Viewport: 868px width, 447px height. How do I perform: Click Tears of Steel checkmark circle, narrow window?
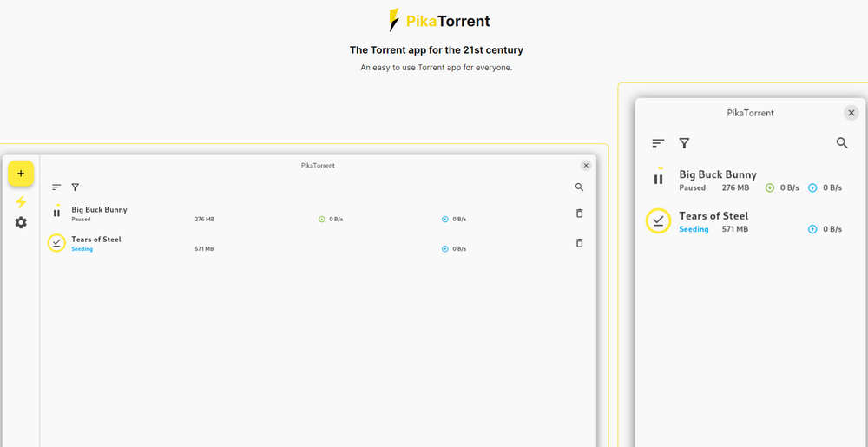658,220
